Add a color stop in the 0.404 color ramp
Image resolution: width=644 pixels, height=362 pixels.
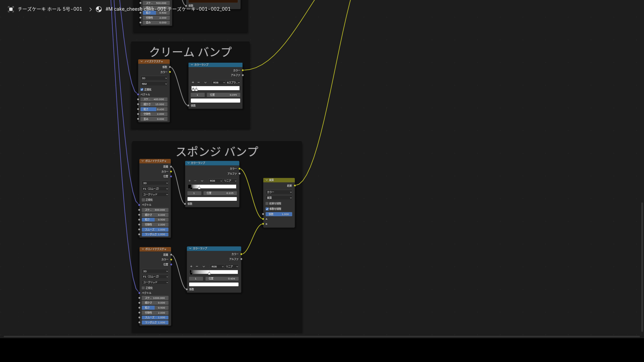191,266
